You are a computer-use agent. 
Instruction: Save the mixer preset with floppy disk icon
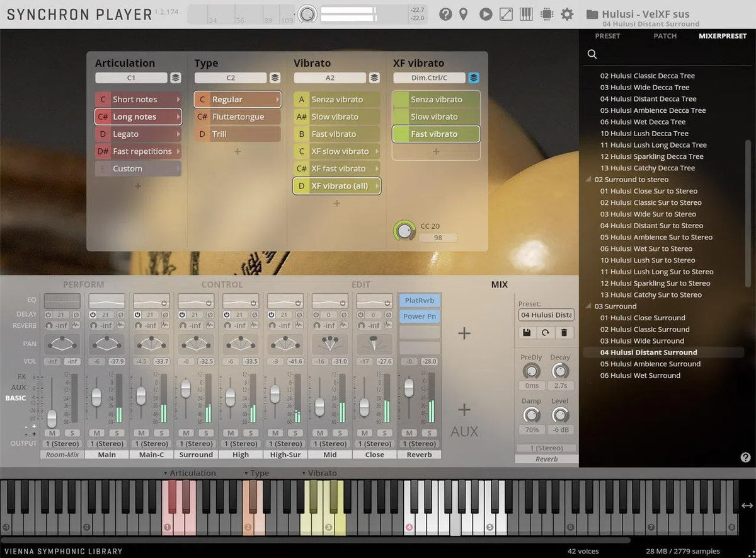pyautogui.click(x=527, y=332)
